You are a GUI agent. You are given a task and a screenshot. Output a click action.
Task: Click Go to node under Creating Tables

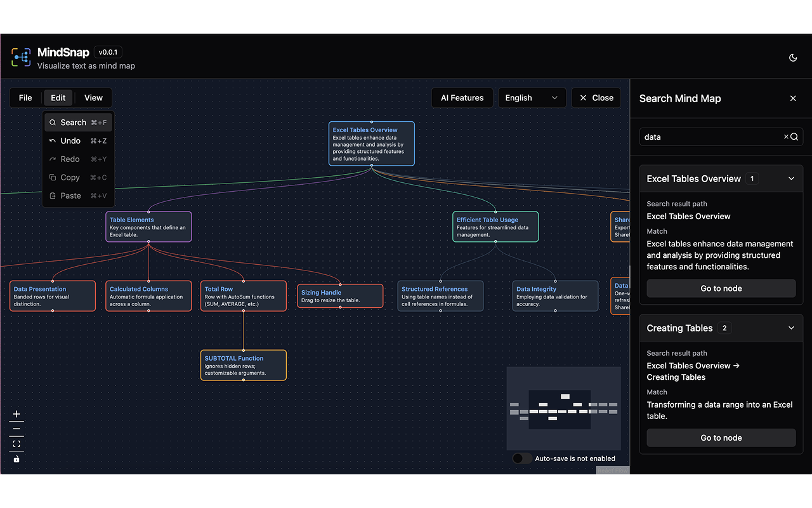[721, 438]
